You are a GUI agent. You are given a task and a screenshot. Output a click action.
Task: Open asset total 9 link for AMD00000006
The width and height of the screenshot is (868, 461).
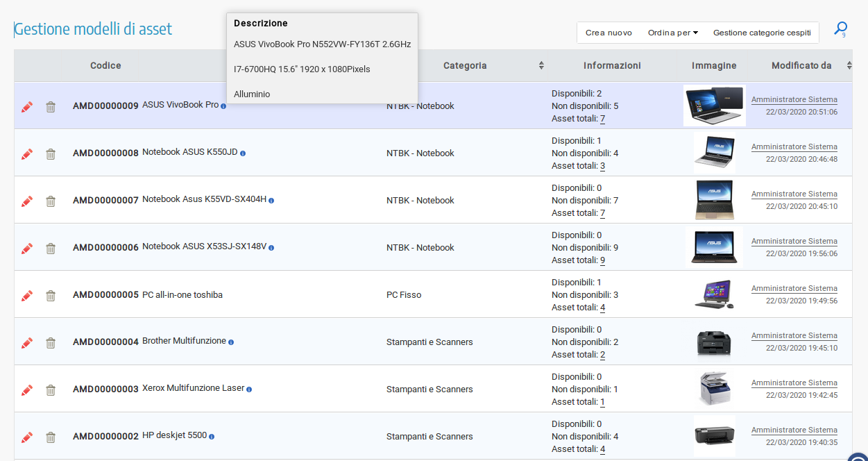603,260
